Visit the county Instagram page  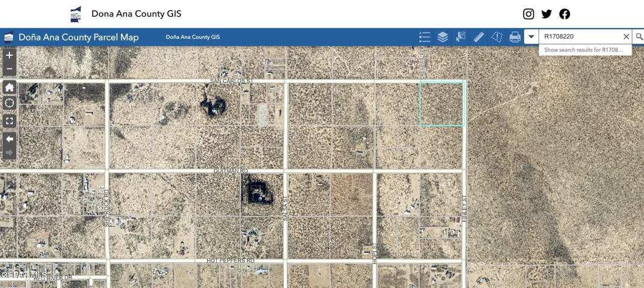pyautogui.click(x=528, y=14)
